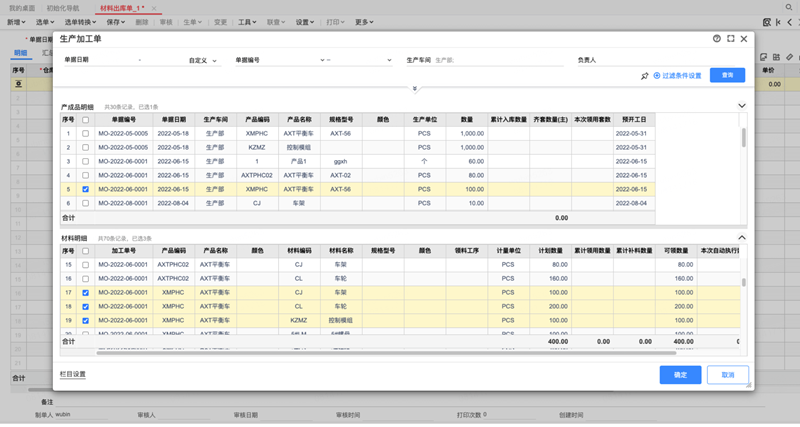Screen dimensions: 800x427
Task: Collapse filter area with double-chevron icon
Action: pyautogui.click(x=415, y=89)
